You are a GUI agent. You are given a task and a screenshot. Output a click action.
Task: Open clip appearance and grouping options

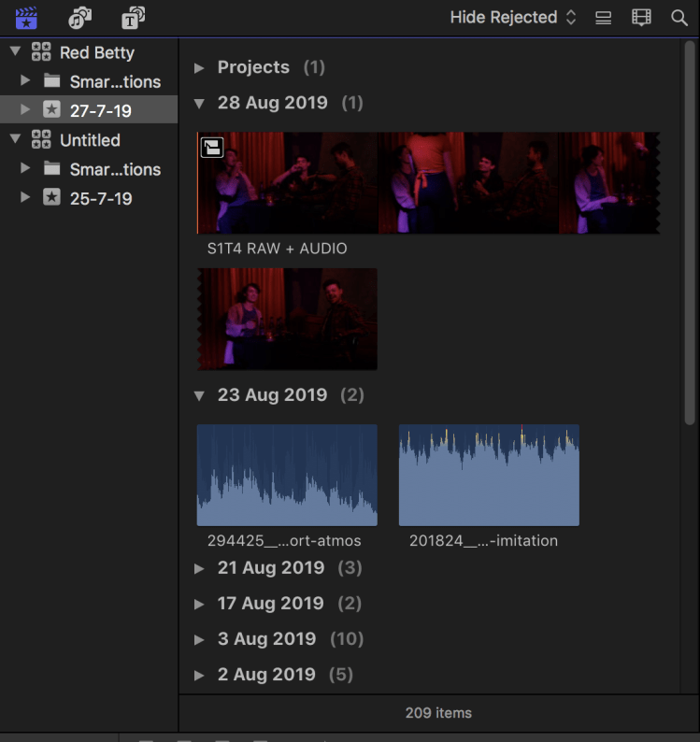(641, 18)
